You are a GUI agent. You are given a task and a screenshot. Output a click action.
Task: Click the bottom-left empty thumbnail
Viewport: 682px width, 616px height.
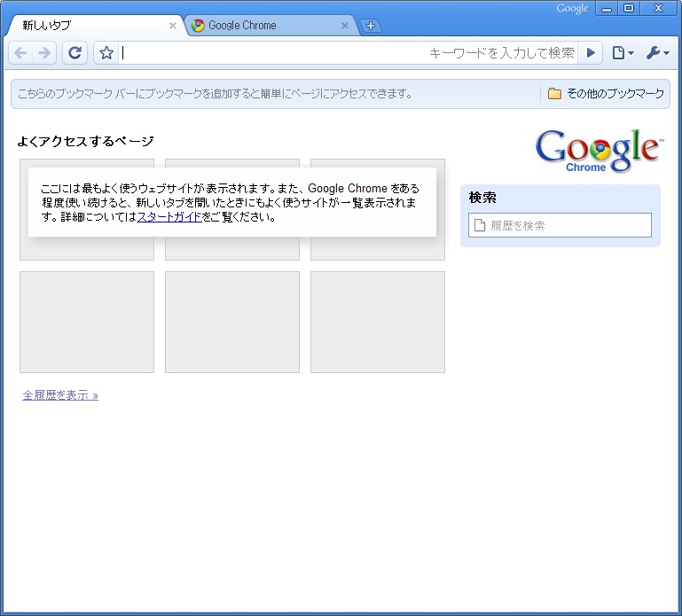87,322
